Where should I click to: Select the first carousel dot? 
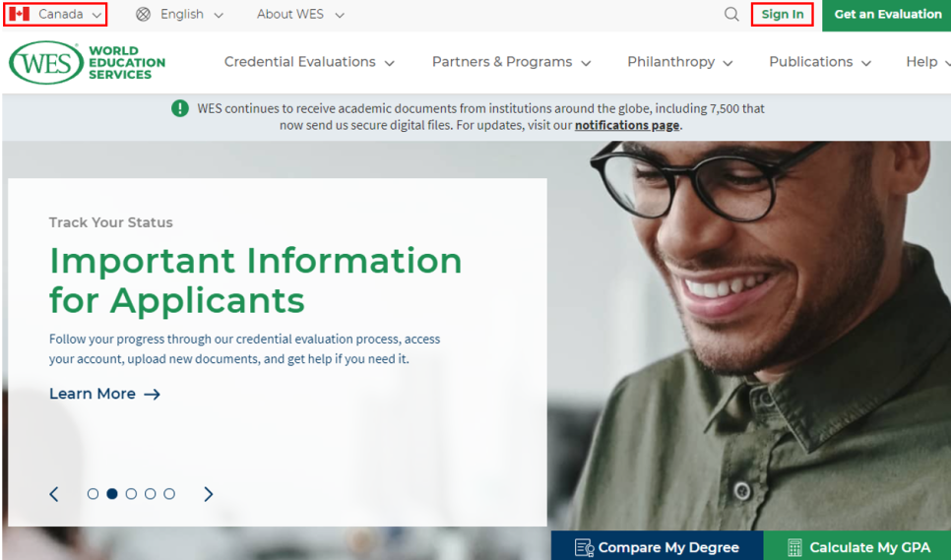tap(93, 494)
